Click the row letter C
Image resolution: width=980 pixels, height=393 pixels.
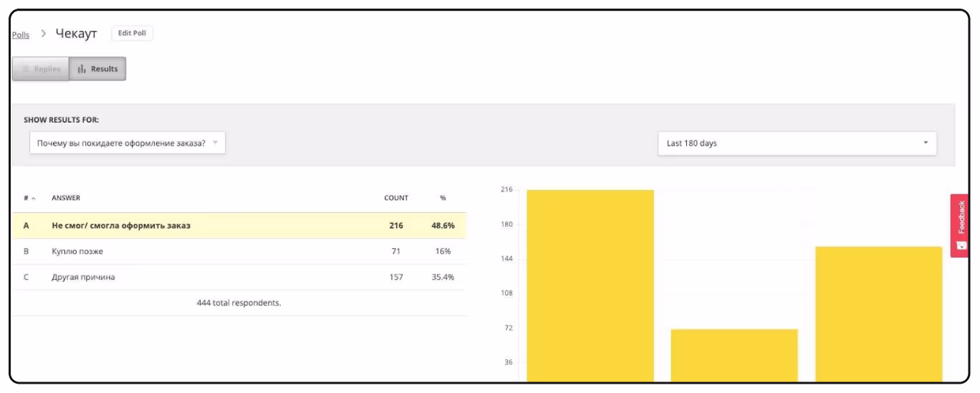pos(27,277)
